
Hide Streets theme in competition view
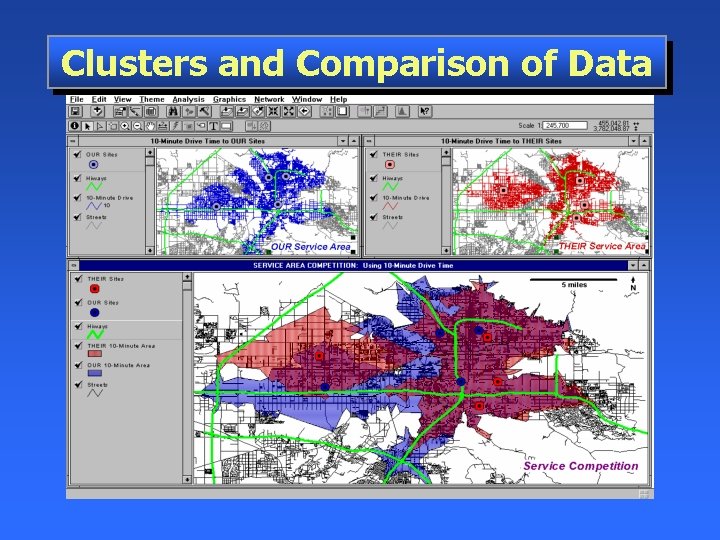point(79,384)
